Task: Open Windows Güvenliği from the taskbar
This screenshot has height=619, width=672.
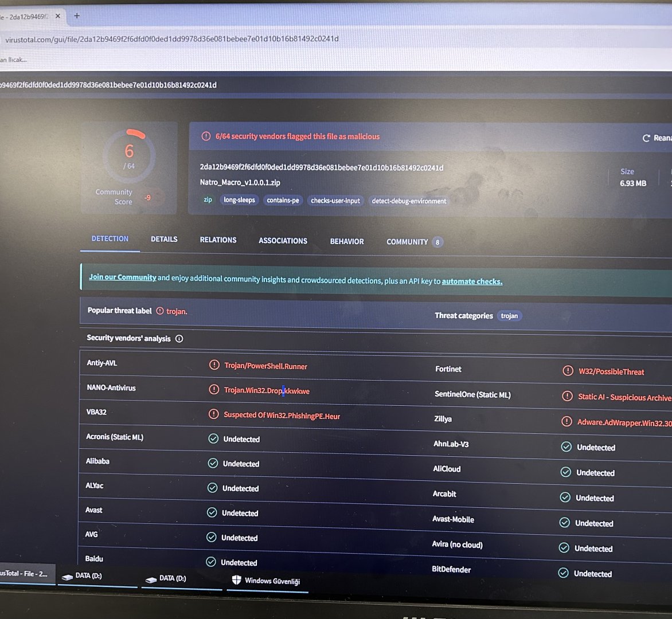Action: [267, 581]
